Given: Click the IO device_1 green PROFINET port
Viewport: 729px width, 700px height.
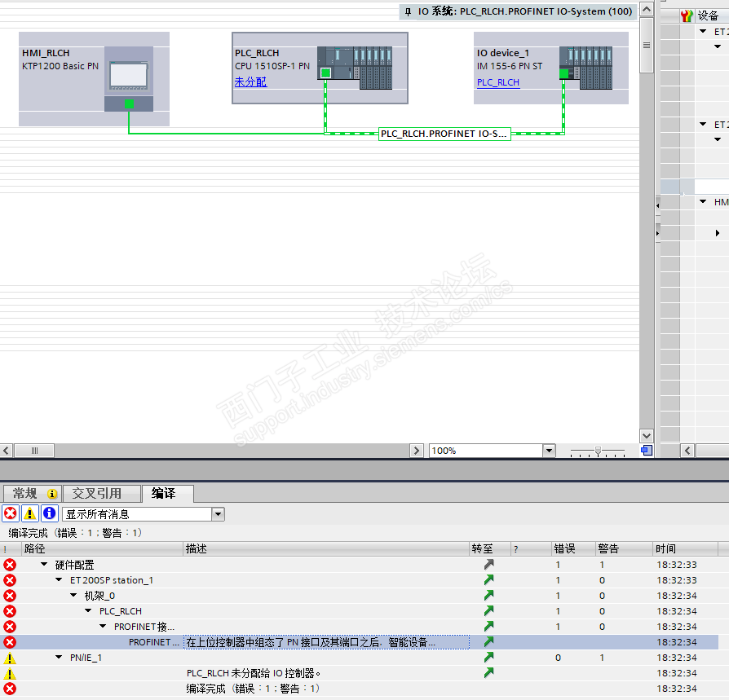Looking at the screenshot, I should [563, 73].
